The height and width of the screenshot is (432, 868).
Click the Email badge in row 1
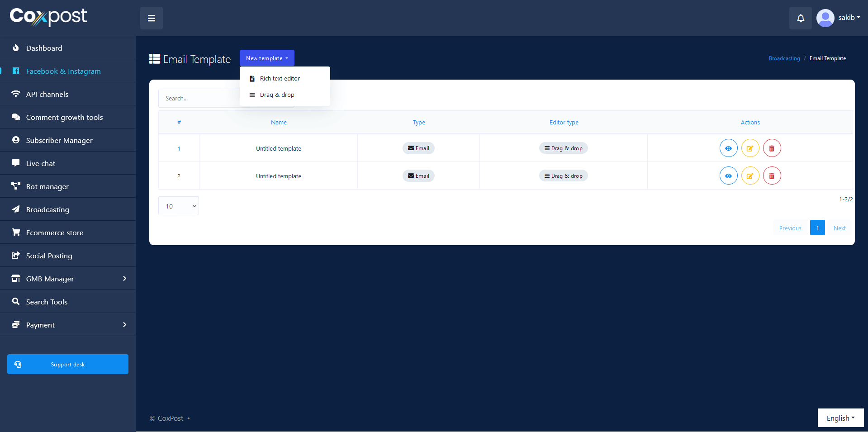click(x=418, y=148)
